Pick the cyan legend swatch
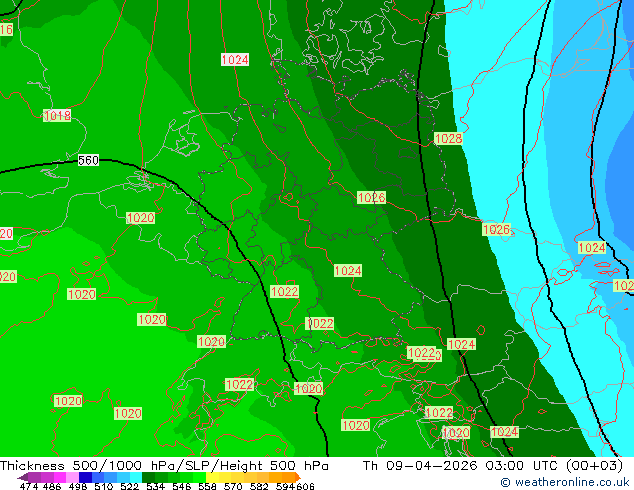Image resolution: width=634 pixels, height=490 pixels. click(136, 477)
